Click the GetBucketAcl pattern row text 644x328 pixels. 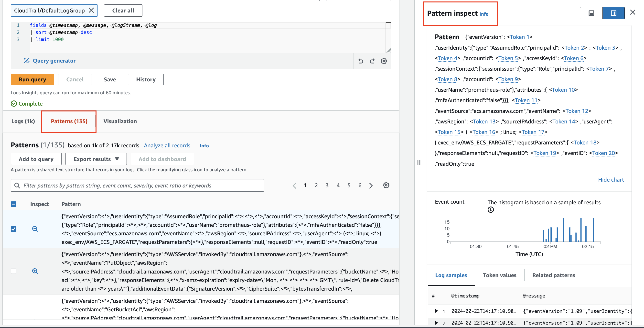(230, 309)
